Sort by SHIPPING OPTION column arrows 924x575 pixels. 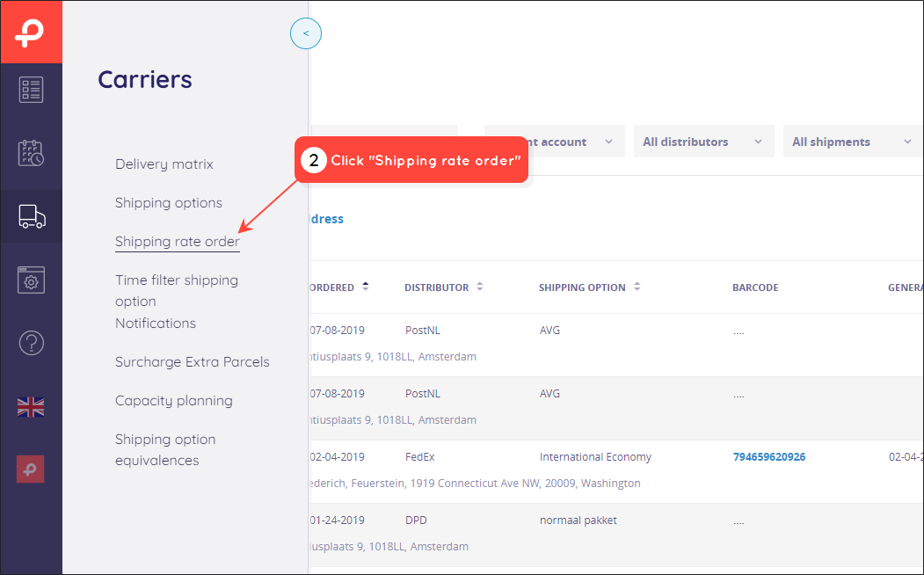(x=637, y=287)
